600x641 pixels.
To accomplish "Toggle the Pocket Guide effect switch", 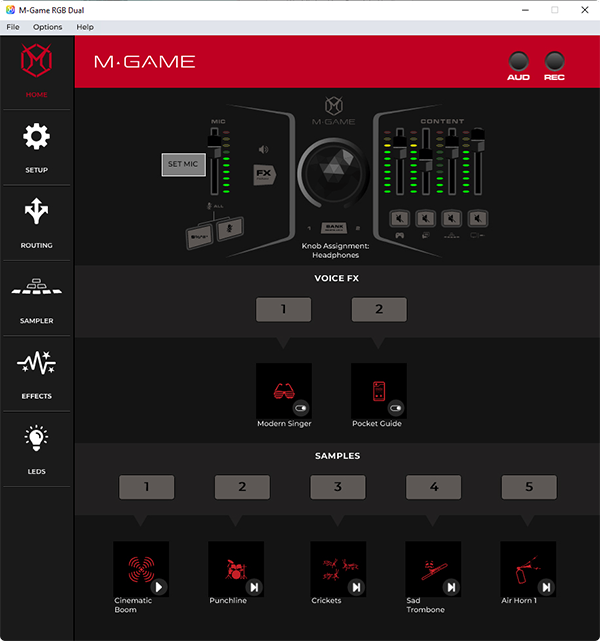I will coord(395,408).
